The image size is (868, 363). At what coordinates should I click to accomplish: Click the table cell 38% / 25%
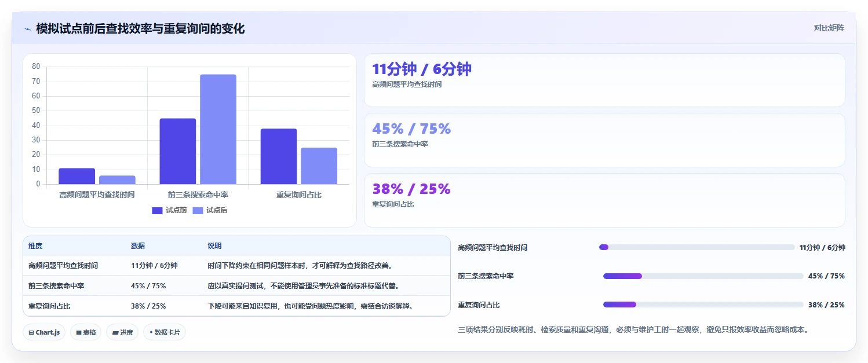pyautogui.click(x=148, y=306)
